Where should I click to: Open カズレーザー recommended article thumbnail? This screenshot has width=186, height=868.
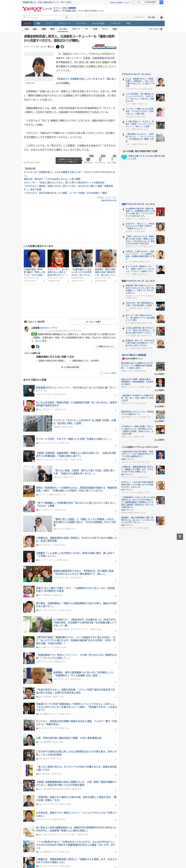(58, 258)
